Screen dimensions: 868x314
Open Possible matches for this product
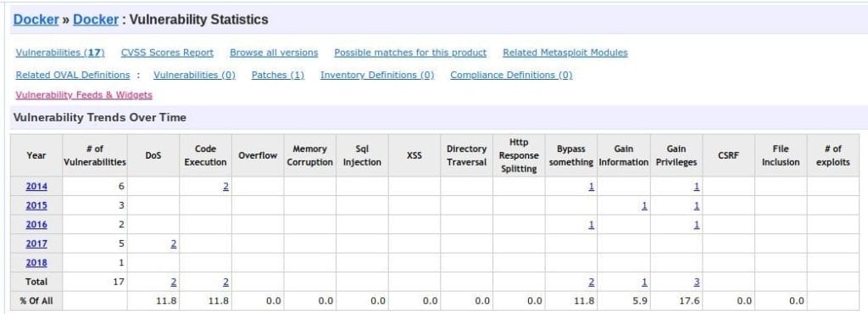[410, 53]
